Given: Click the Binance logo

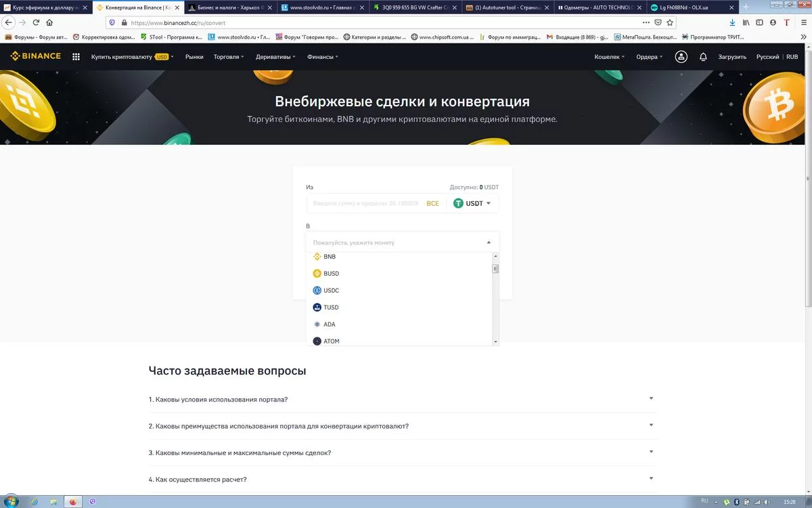Looking at the screenshot, I should click(35, 56).
